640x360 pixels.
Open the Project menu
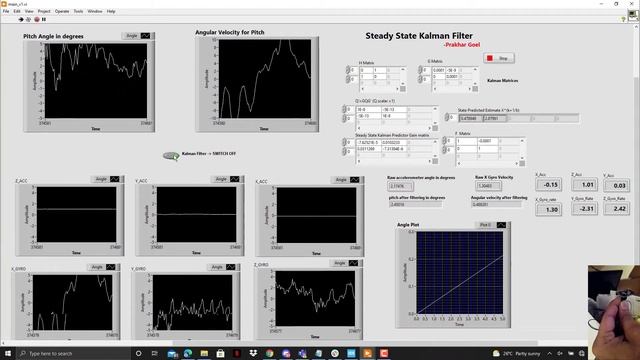tap(44, 11)
